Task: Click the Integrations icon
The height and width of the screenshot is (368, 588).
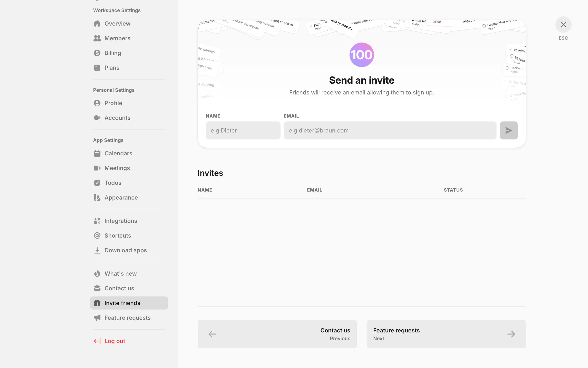Action: [x=97, y=221]
